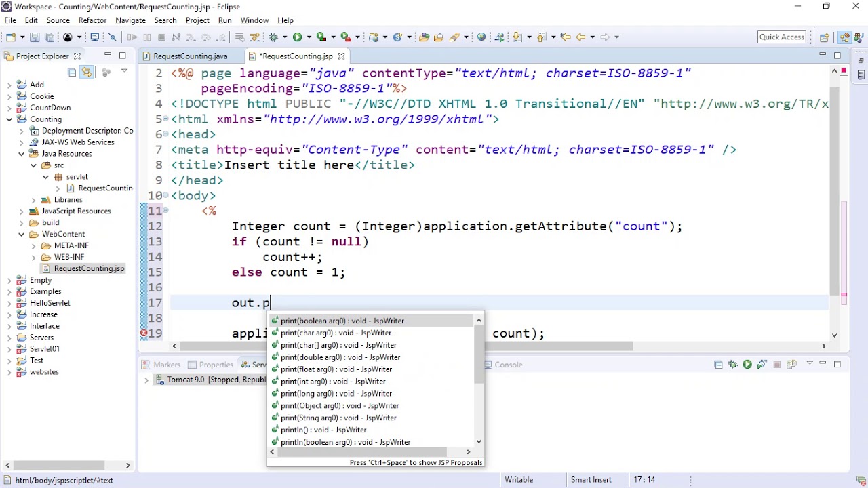
Task: Click the Back navigation arrow icon
Action: (x=580, y=37)
